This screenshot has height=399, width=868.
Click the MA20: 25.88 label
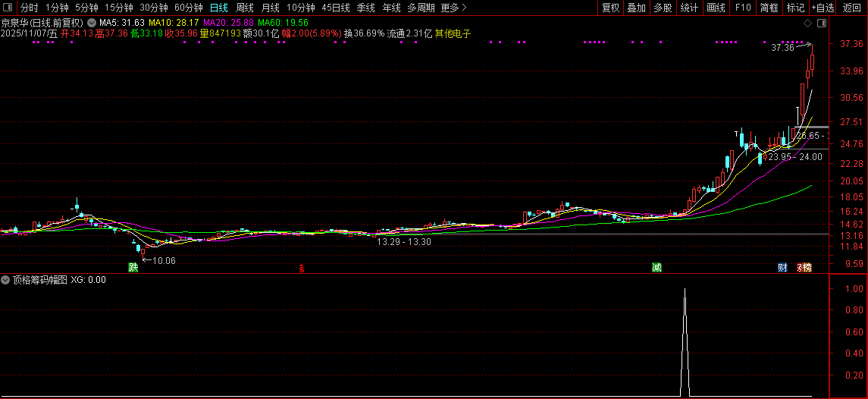(229, 24)
